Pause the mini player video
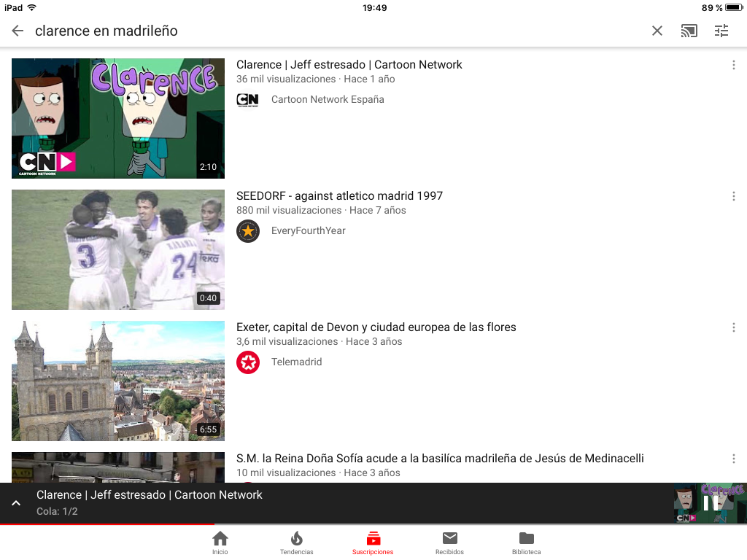The image size is (747, 560). 710,502
